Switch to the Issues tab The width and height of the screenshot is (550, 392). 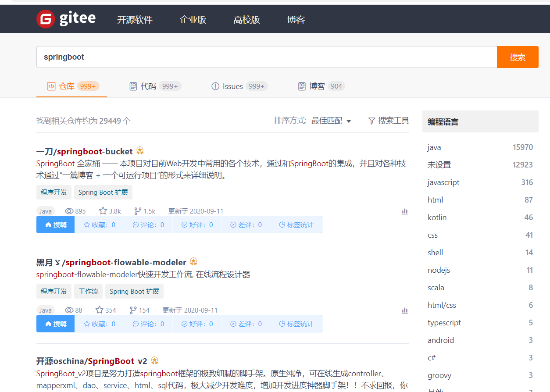[239, 86]
